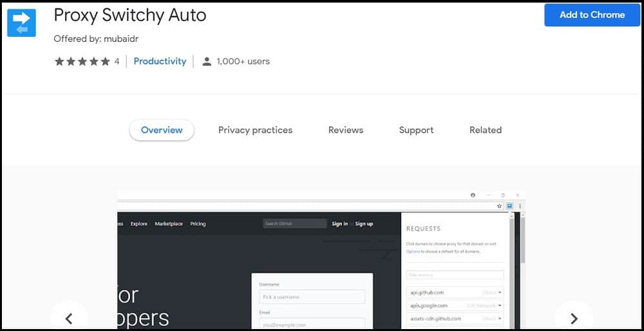
Task: Click the Options link in Requests panel
Action: pyautogui.click(x=412, y=251)
